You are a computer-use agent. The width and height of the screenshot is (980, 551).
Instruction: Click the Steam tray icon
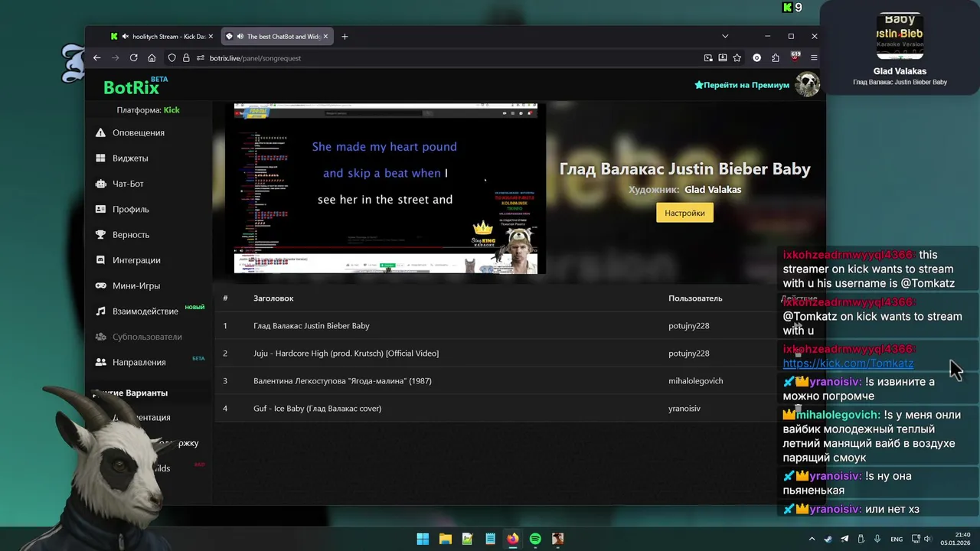828,539
